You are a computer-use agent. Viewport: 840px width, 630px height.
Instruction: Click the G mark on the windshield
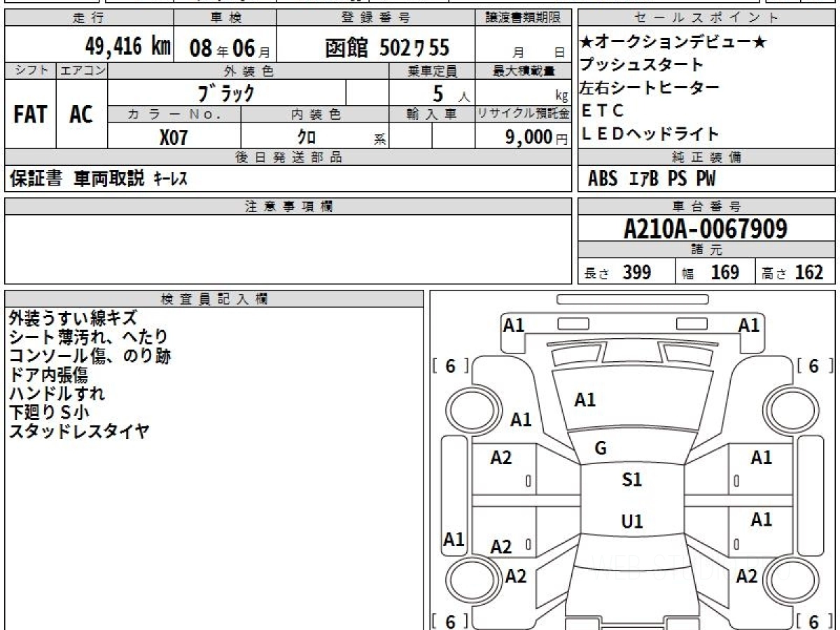click(600, 449)
